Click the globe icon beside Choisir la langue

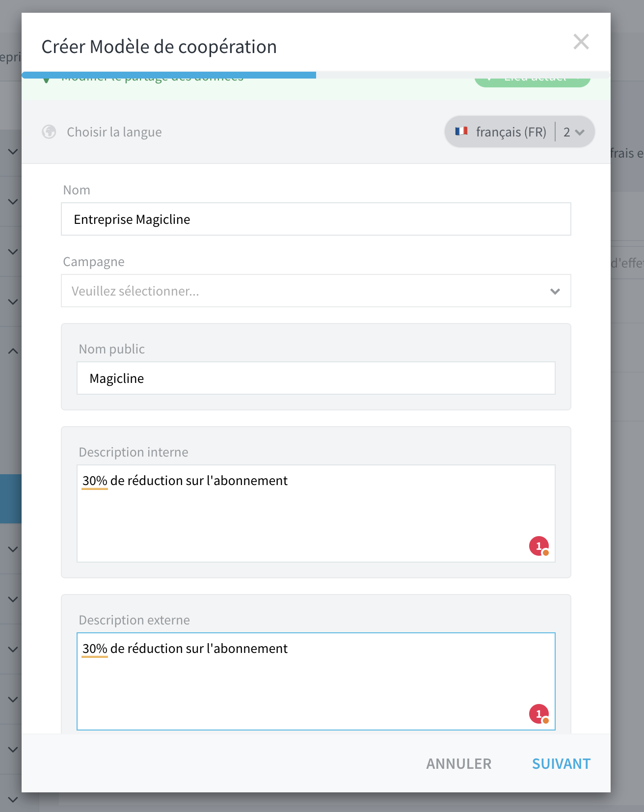[49, 132]
